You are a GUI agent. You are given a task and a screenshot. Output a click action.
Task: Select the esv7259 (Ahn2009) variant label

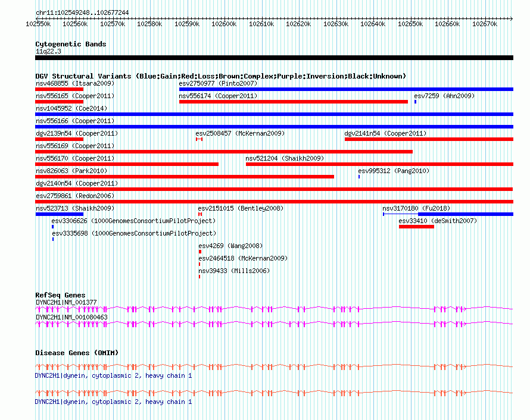[444, 96]
